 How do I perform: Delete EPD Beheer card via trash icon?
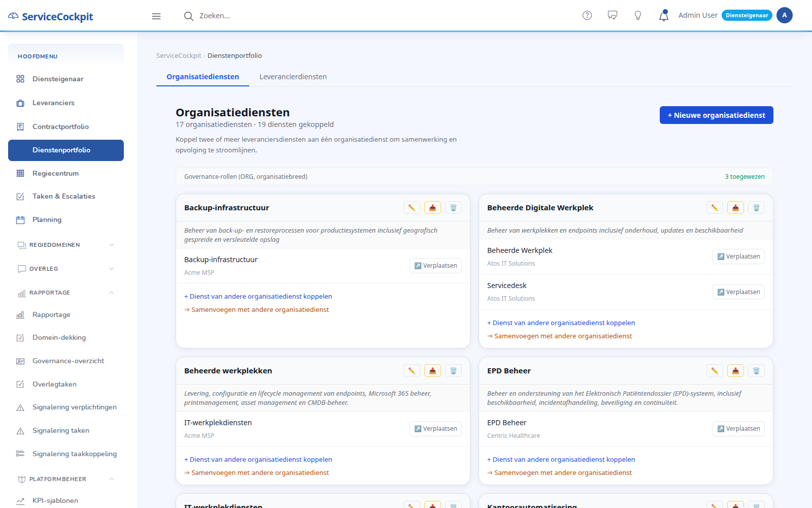point(756,371)
